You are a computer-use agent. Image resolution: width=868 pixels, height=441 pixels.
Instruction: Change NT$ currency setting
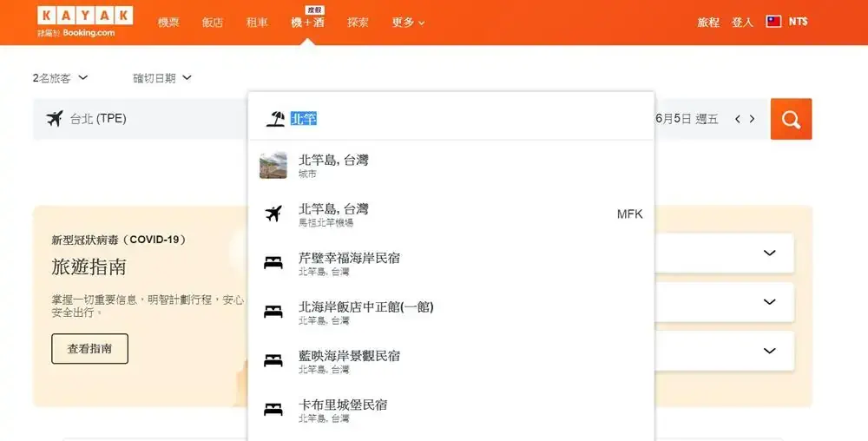point(799,22)
